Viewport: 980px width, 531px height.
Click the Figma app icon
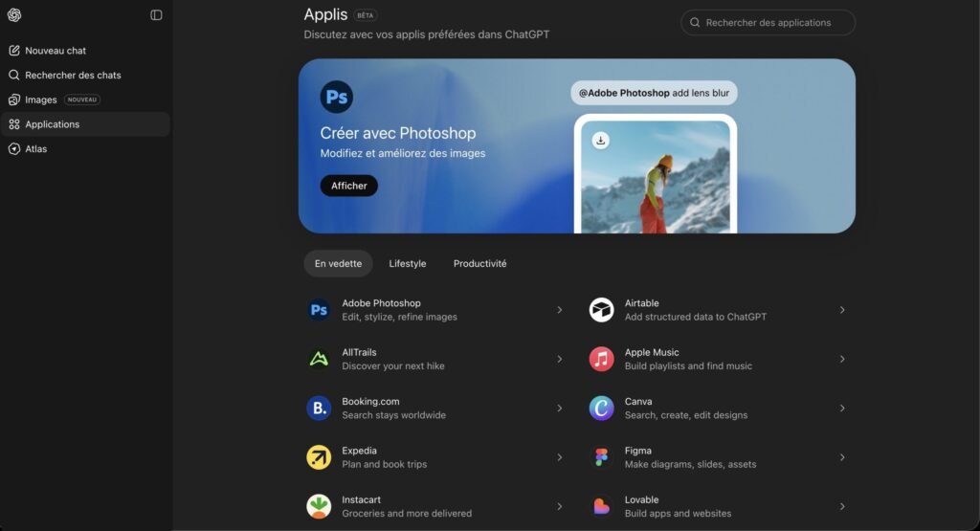pyautogui.click(x=601, y=457)
